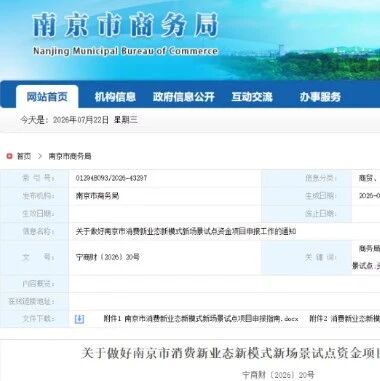Click the date text 2026年07月22日

coord(81,120)
